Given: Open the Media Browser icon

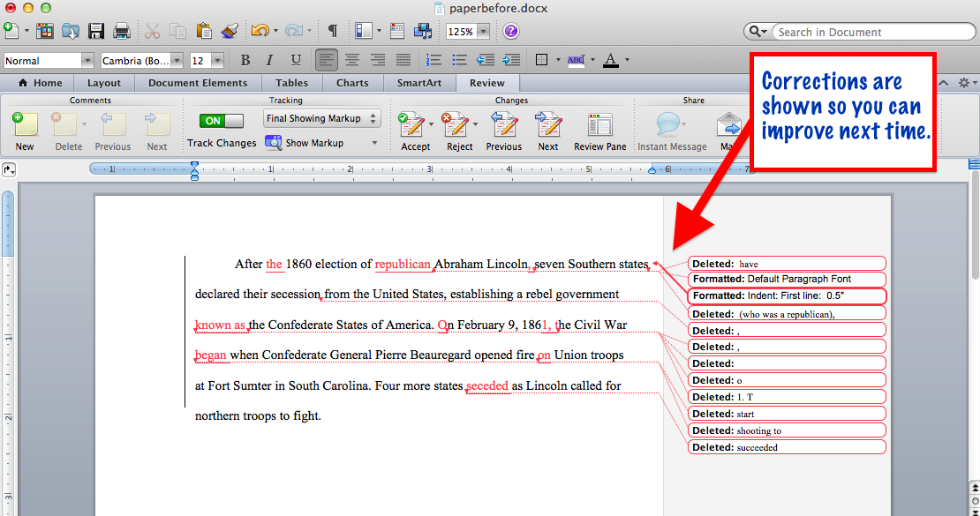Looking at the screenshot, I should pos(423,31).
